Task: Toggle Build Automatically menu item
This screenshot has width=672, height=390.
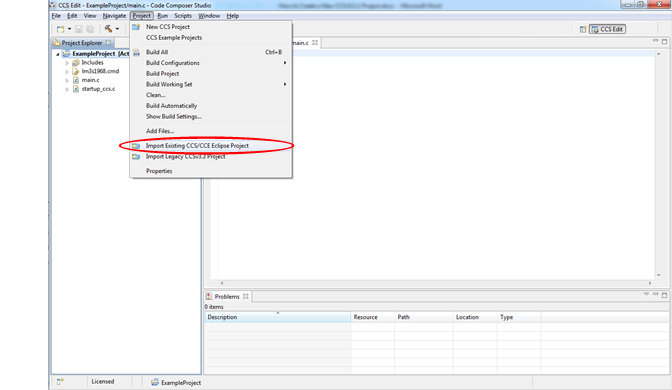Action: [x=211, y=106]
